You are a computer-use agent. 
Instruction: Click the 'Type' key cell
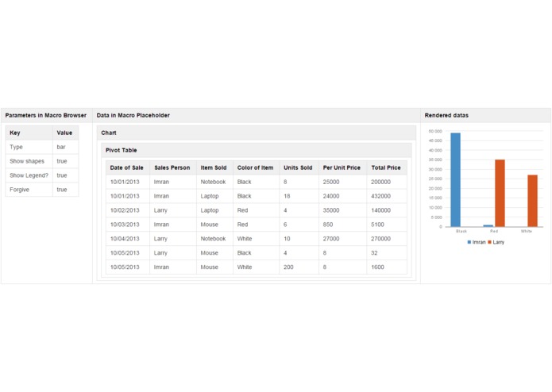(29, 147)
